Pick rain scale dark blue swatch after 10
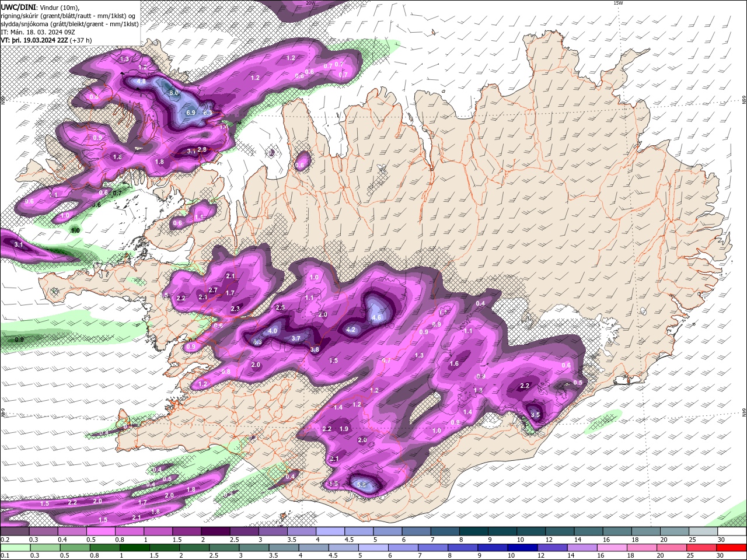Viewport: 747px width, 560px height. tap(522, 547)
